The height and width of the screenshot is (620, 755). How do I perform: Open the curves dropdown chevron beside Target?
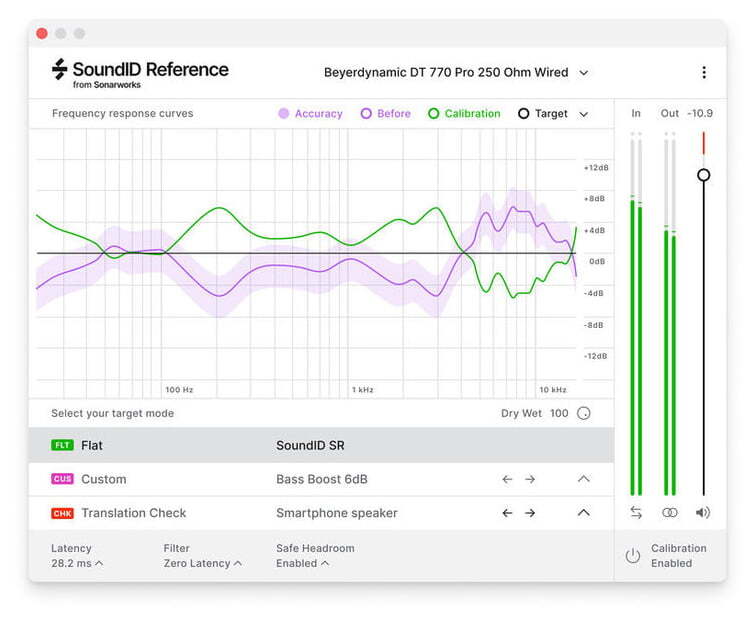point(584,115)
